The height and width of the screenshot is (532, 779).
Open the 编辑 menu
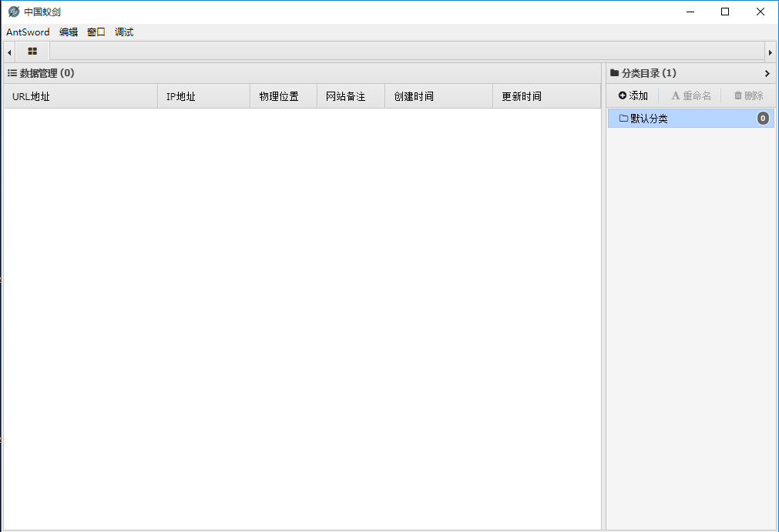coord(69,32)
